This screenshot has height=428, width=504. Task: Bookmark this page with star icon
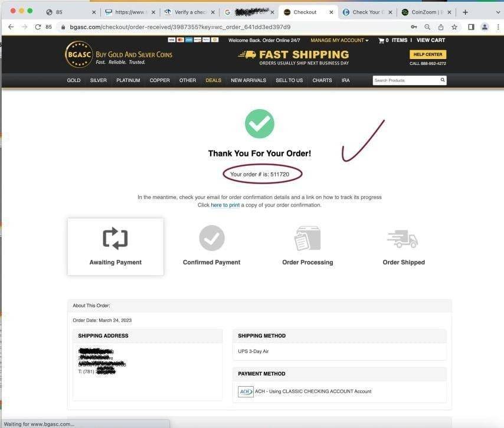[x=454, y=27]
